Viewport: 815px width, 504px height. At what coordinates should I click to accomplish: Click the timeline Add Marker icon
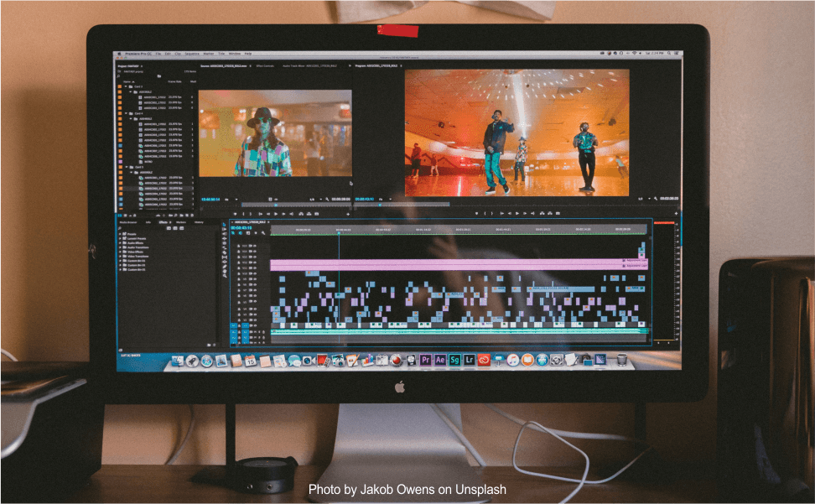point(256,233)
